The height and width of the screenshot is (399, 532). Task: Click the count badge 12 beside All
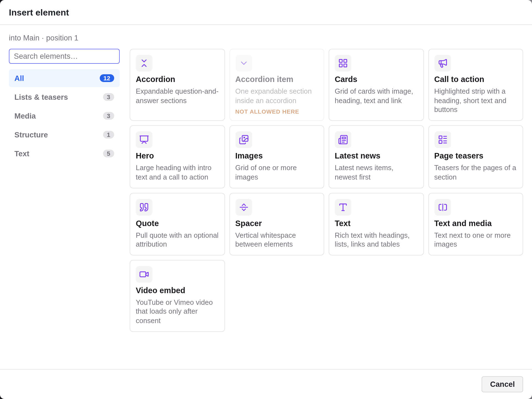pyautogui.click(x=107, y=78)
